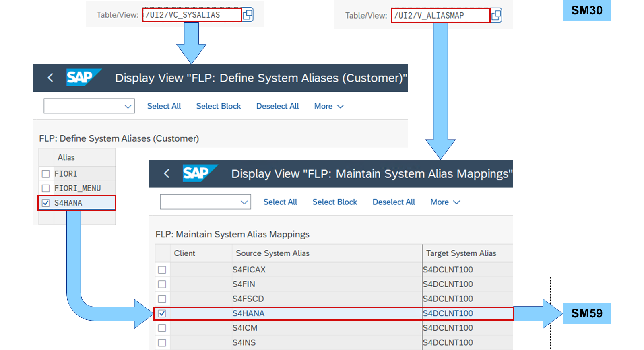Click the SM30 label box
644x350 pixels.
pos(587,10)
